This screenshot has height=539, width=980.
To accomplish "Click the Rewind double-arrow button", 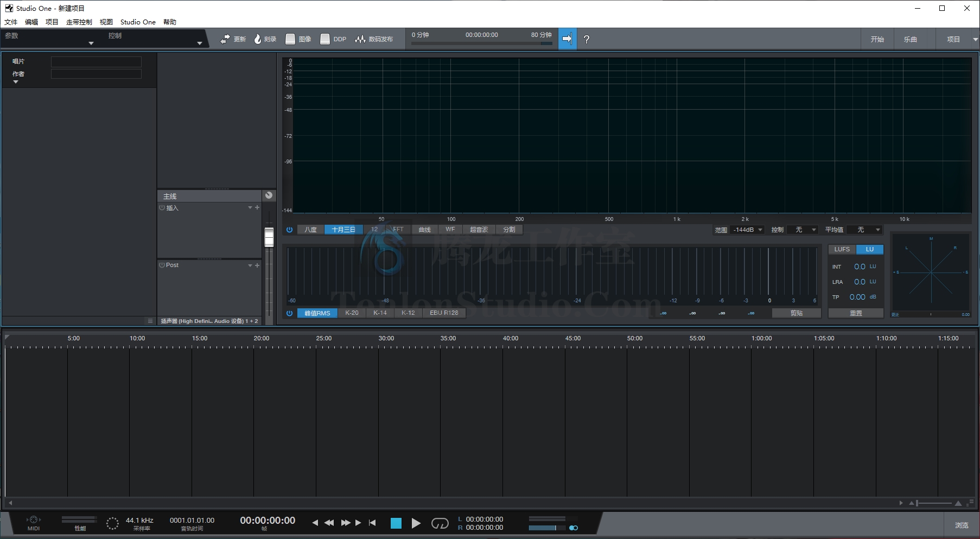I will click(x=329, y=523).
